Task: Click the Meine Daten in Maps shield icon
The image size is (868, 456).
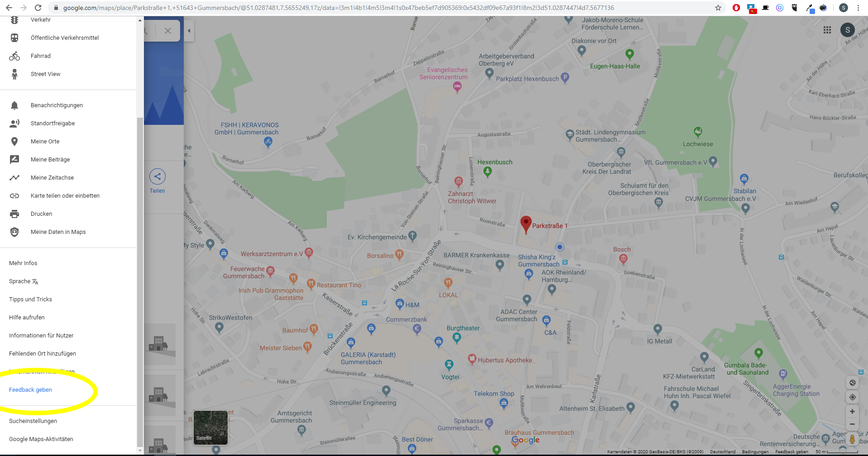Action: point(14,232)
